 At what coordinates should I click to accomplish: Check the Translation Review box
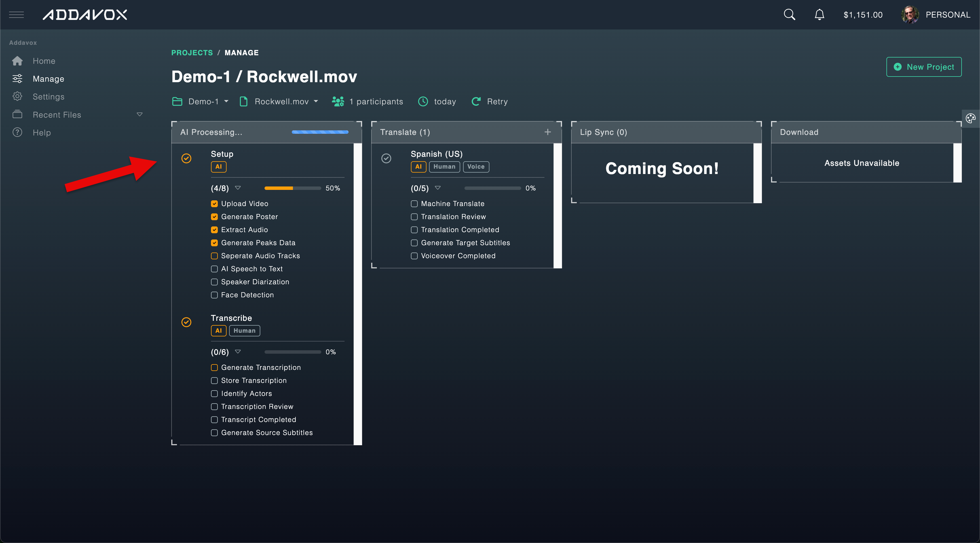414,217
